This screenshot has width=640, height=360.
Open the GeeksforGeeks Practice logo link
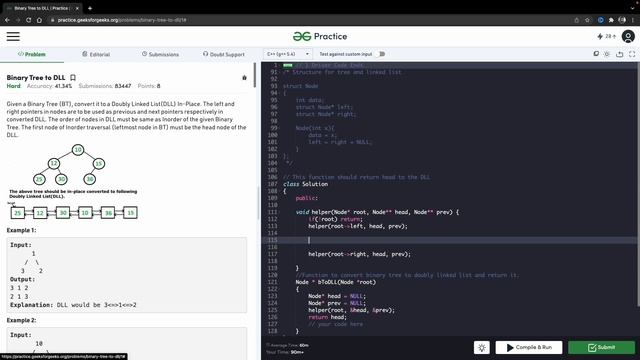(x=320, y=36)
